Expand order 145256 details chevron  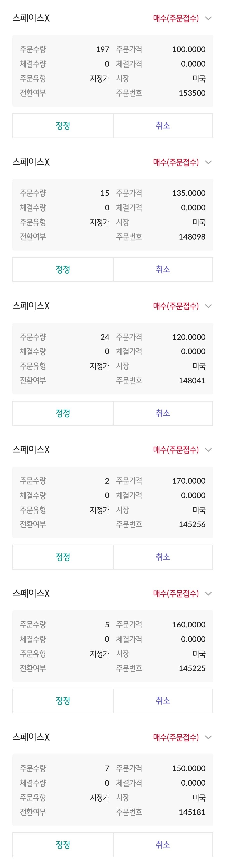(x=208, y=450)
